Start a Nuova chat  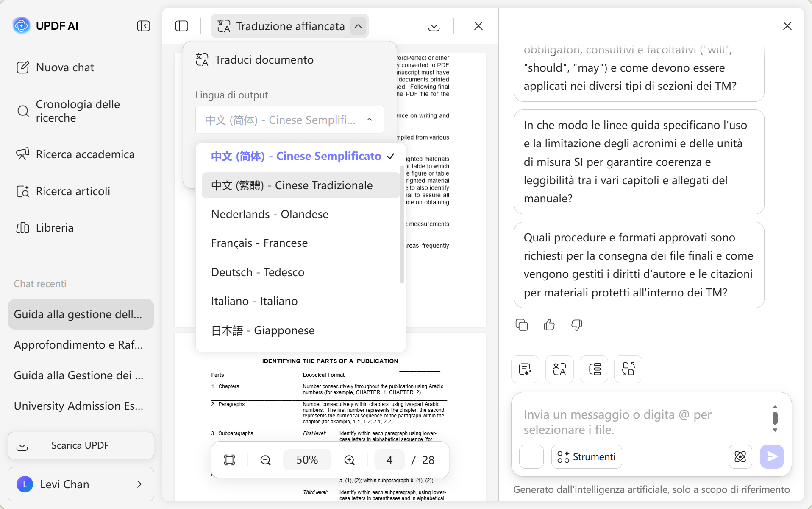tap(55, 67)
